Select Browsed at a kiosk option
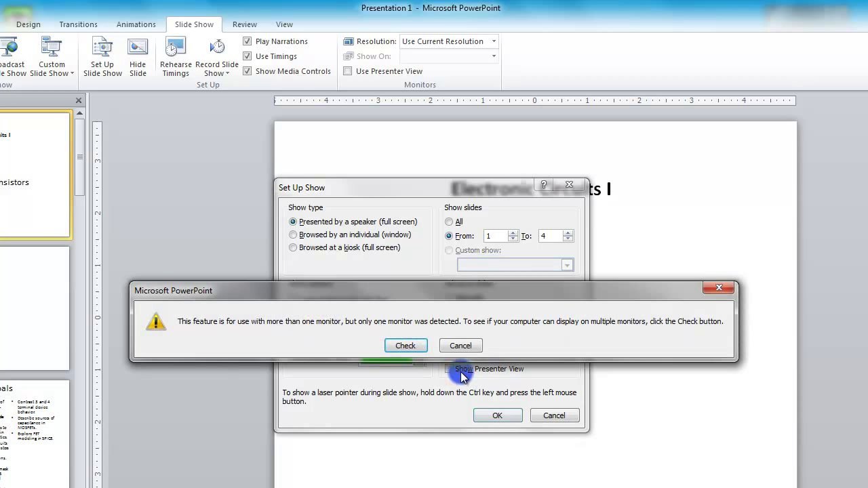The width and height of the screenshot is (868, 488). click(x=345, y=247)
